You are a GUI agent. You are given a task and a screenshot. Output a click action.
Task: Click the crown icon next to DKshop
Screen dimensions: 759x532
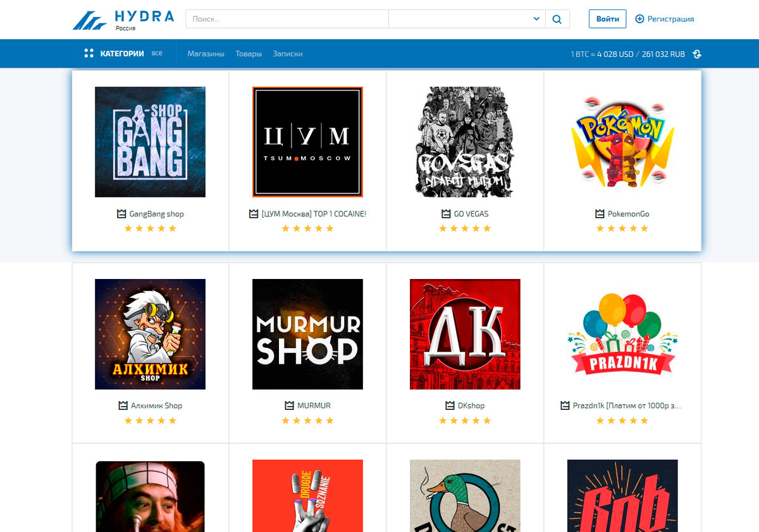(450, 405)
